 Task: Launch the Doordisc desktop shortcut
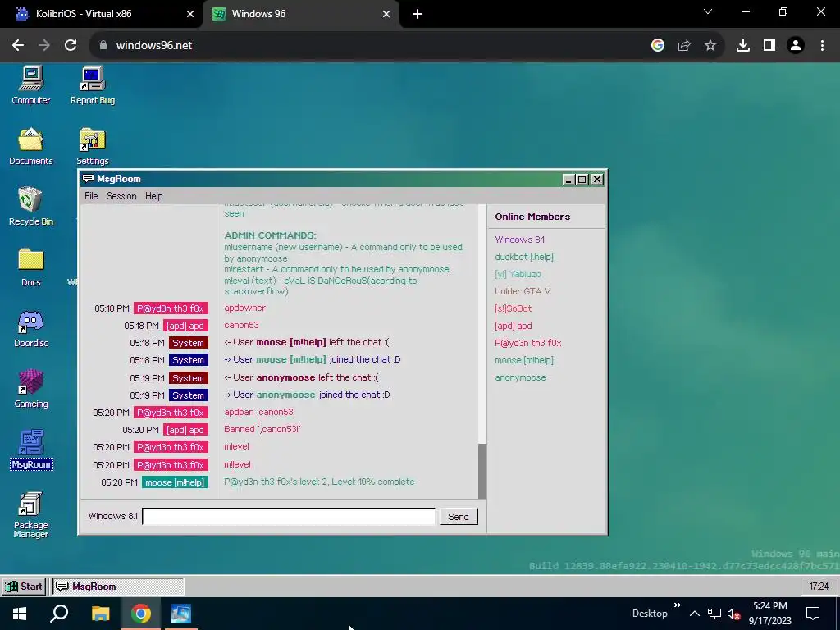coord(30,328)
